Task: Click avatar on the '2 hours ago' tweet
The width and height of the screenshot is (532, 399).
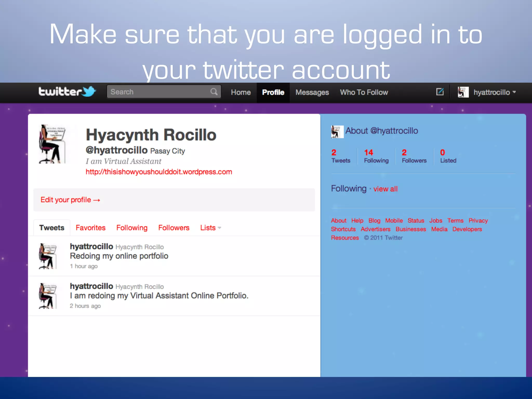Action: tap(48, 296)
